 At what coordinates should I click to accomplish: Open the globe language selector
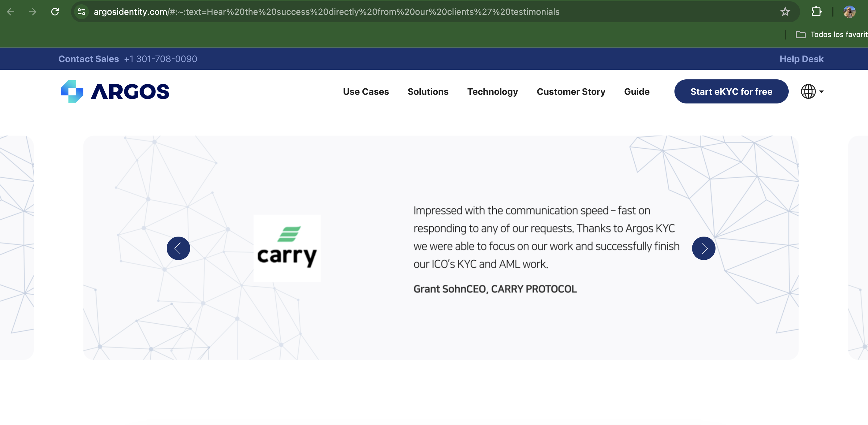coord(812,91)
